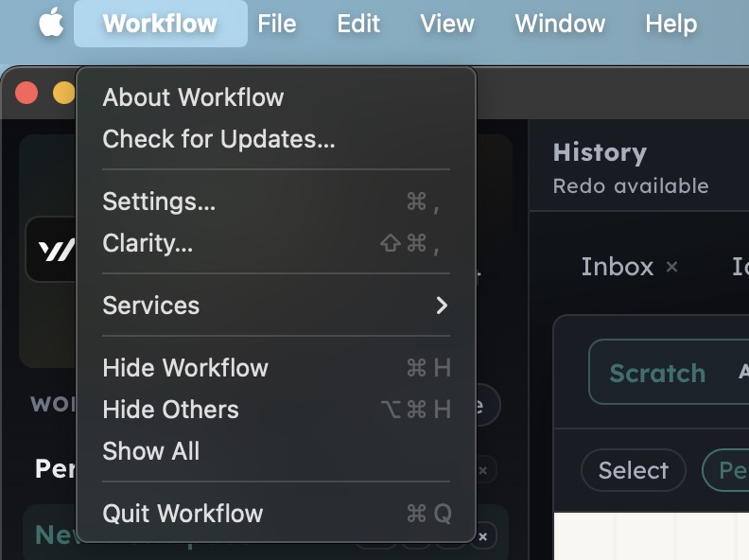Open the Help menu

click(x=671, y=24)
